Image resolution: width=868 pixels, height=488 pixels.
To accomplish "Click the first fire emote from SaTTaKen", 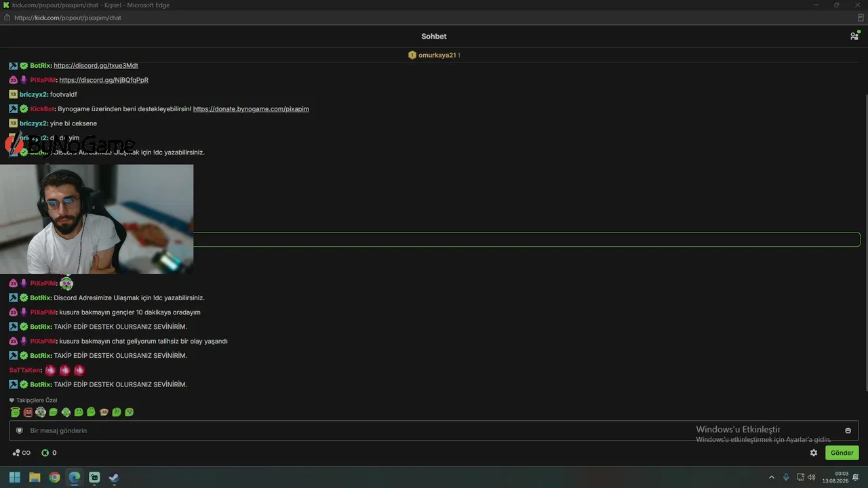I will (50, 370).
